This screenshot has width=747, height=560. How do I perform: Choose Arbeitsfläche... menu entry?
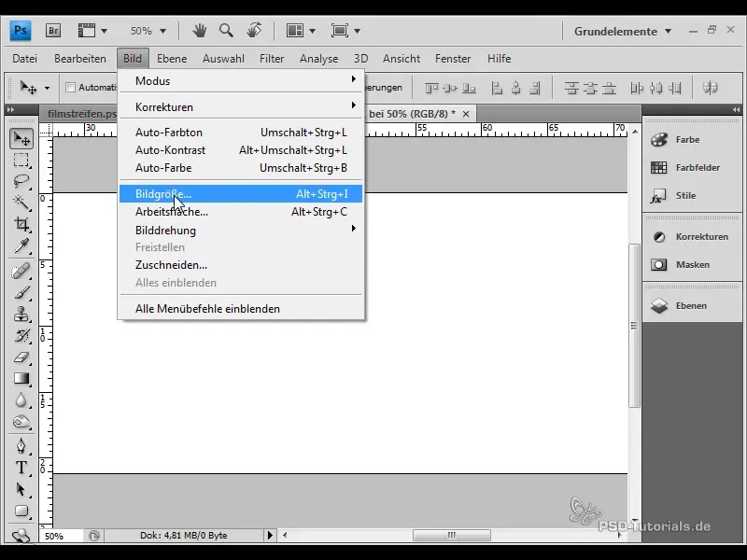click(241, 212)
